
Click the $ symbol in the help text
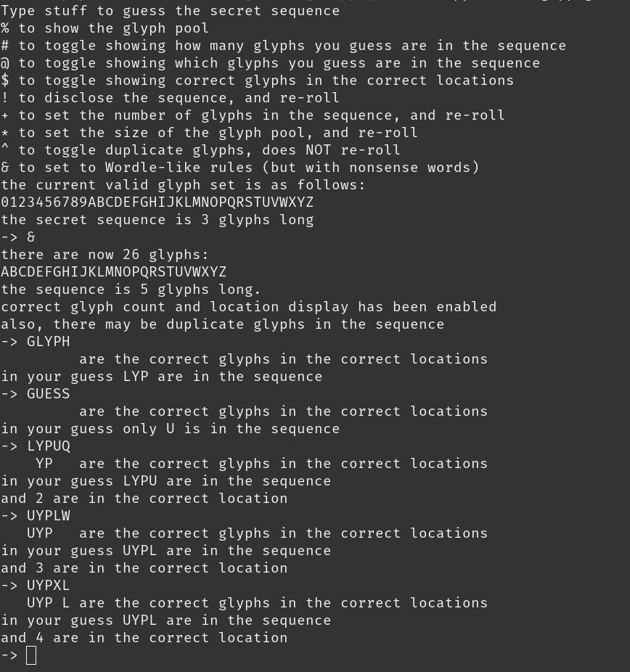pos(5,81)
